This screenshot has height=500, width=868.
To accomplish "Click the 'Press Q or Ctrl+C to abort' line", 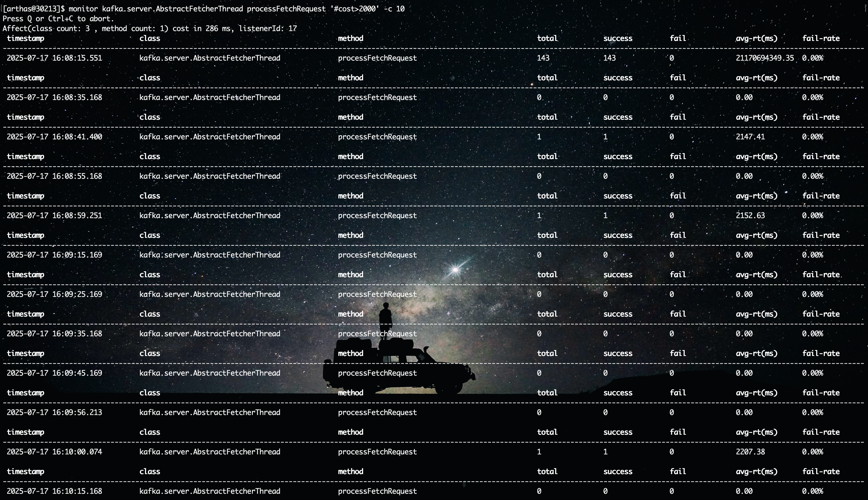I will click(58, 19).
